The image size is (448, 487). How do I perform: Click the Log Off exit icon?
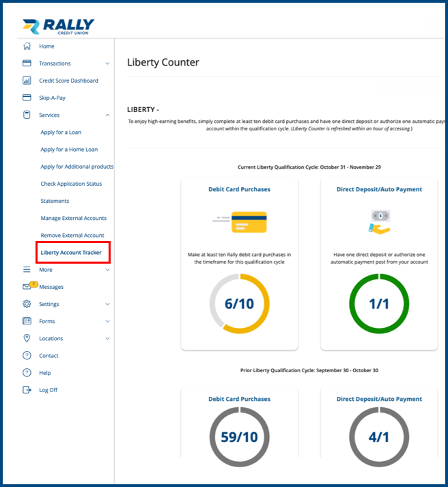[x=27, y=390]
